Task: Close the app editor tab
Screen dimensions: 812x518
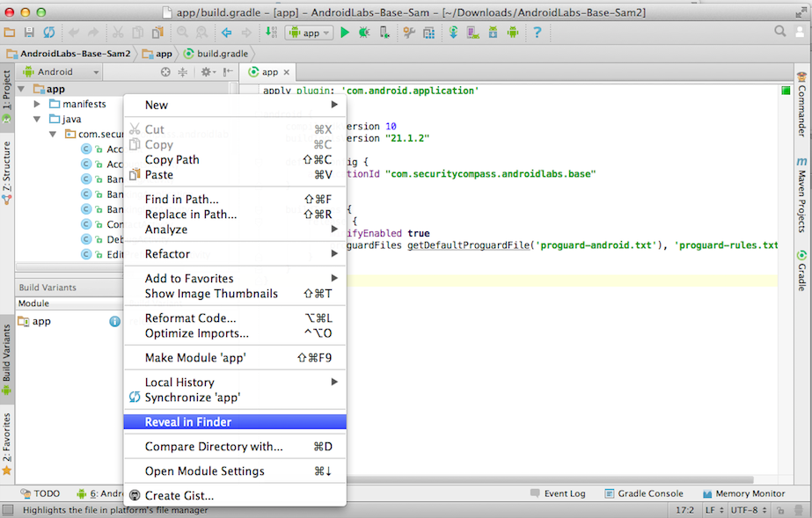Action: (x=287, y=72)
